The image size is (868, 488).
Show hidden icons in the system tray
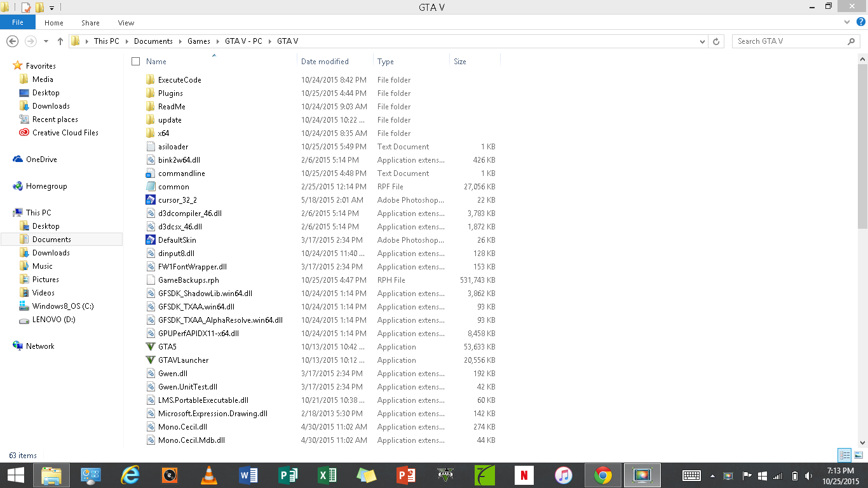[x=712, y=476]
